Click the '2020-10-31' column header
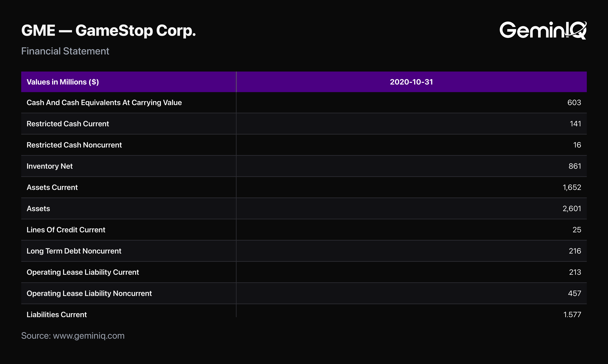 [x=411, y=82]
